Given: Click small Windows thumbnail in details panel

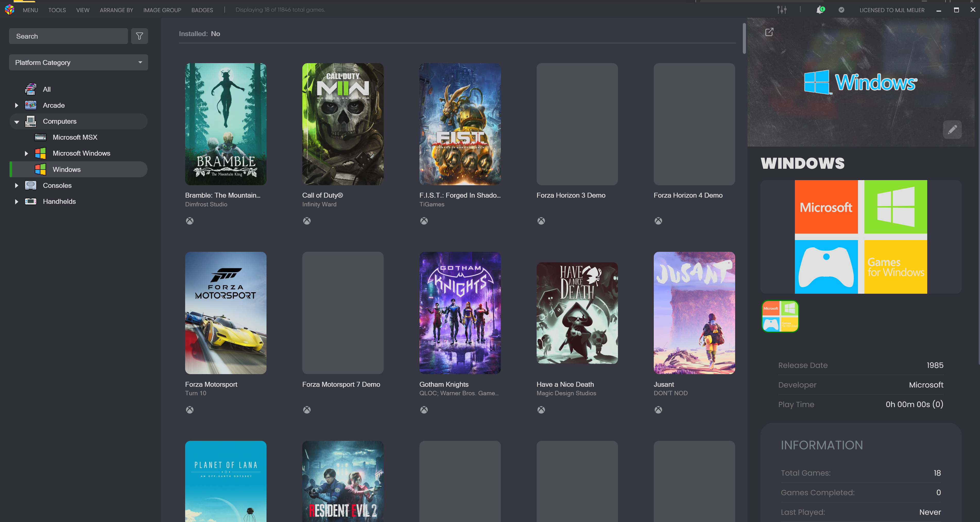Looking at the screenshot, I should [780, 316].
